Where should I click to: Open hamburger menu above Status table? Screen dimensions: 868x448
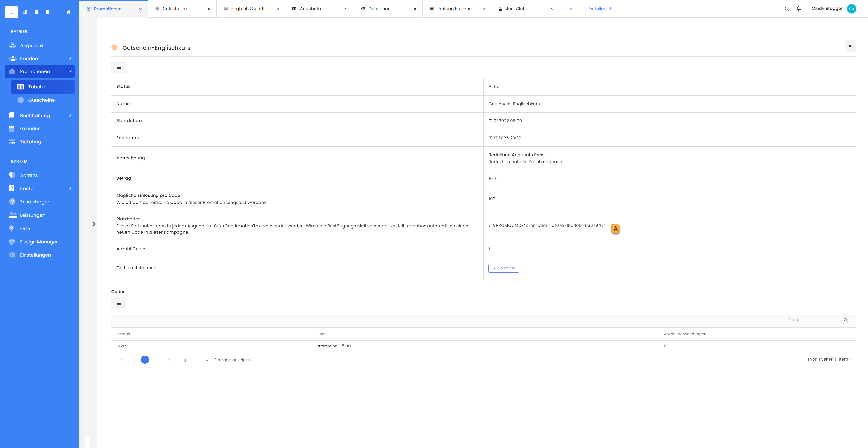[x=119, y=67]
